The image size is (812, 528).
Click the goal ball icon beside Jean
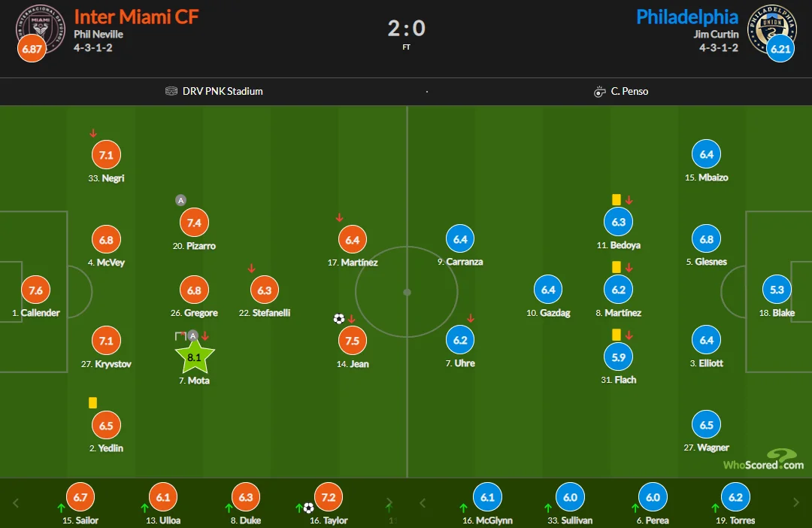[338, 319]
